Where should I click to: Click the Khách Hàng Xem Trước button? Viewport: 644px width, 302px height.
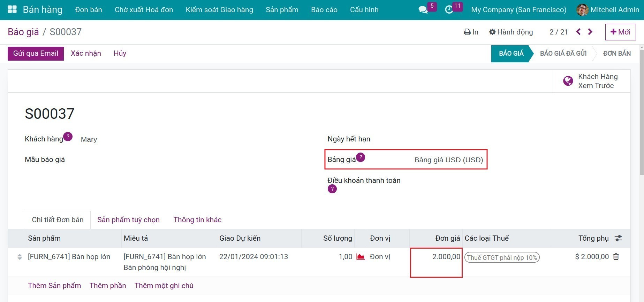(x=591, y=81)
